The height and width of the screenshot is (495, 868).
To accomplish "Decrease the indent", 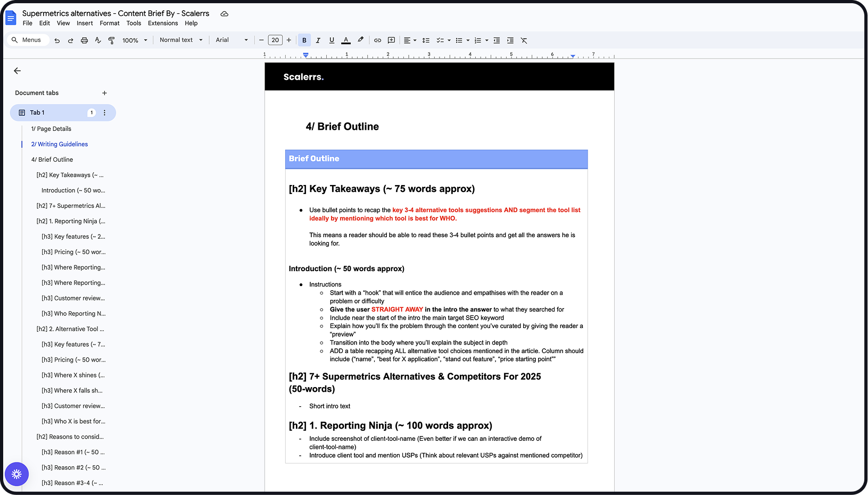I will pos(497,40).
